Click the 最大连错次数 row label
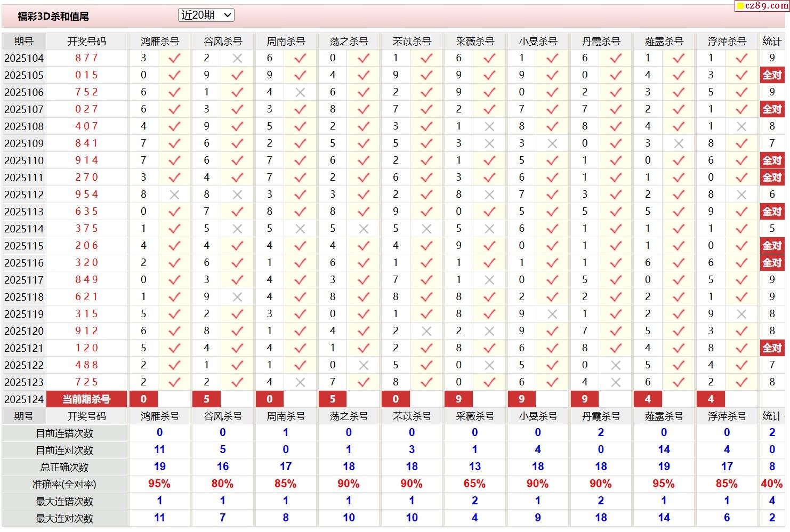The width and height of the screenshot is (790, 532). [x=65, y=502]
